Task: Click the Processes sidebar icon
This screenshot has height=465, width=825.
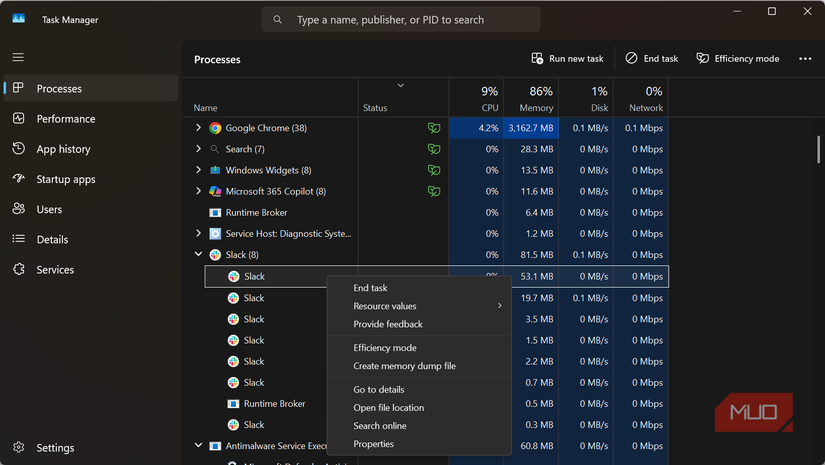Action: point(18,88)
